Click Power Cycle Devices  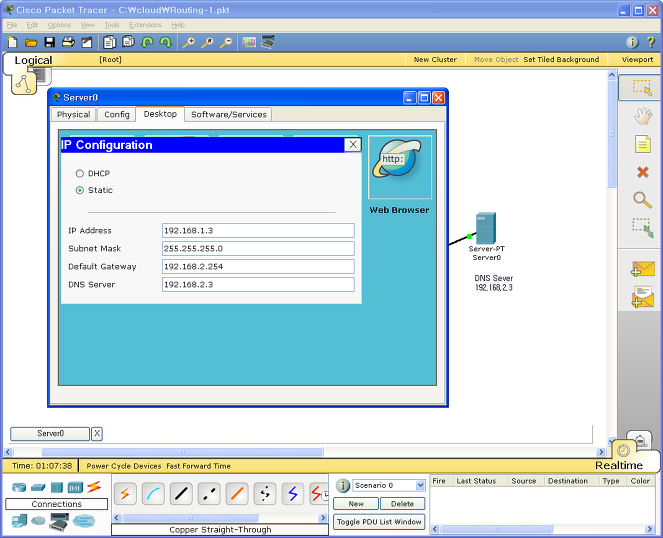coord(124,466)
